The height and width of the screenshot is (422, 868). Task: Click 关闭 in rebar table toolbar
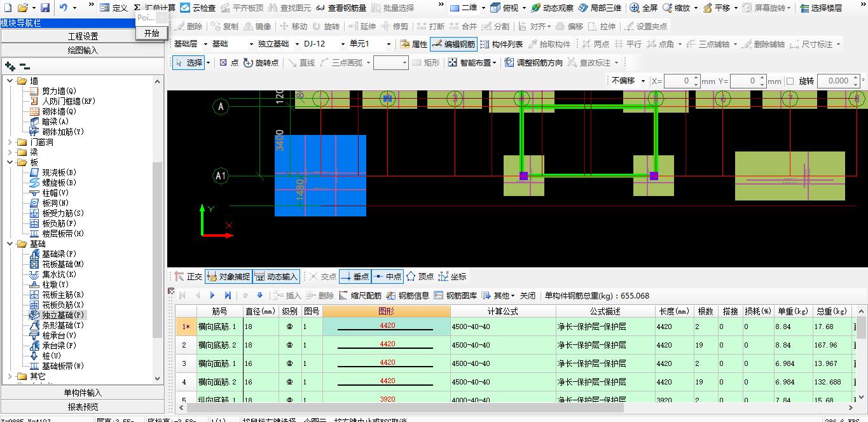[x=527, y=296]
